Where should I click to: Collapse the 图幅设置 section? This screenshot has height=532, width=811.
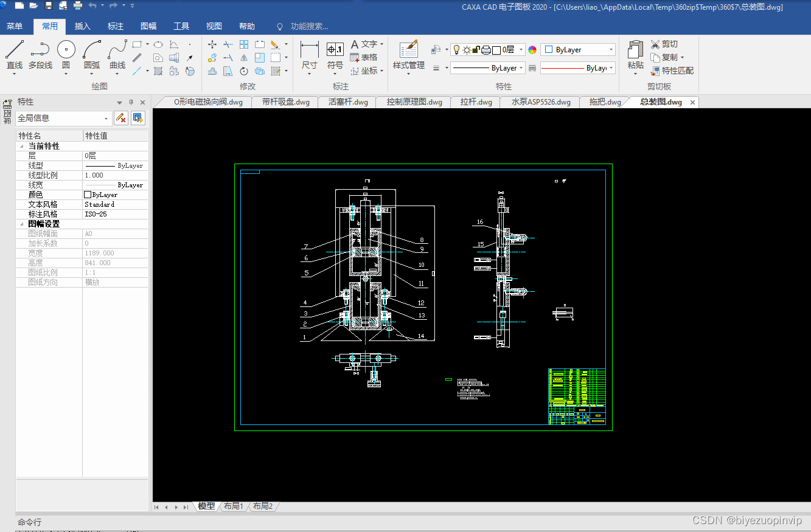tap(23, 224)
